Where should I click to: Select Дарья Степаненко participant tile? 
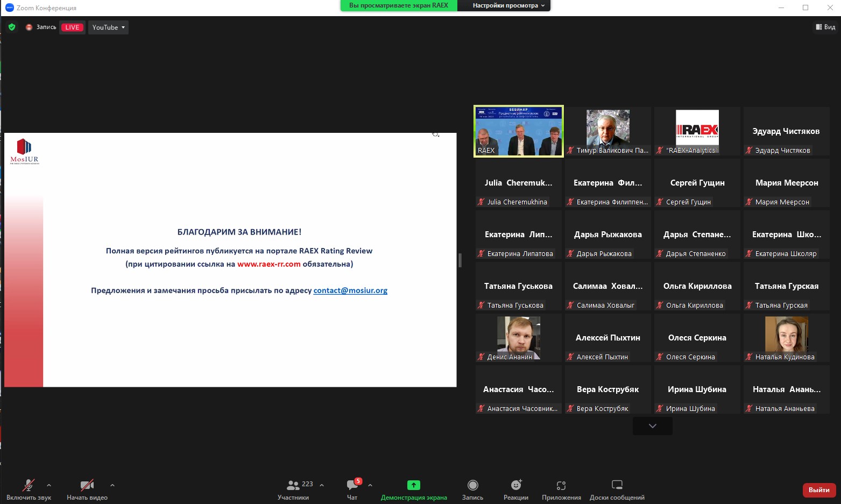[x=697, y=235]
